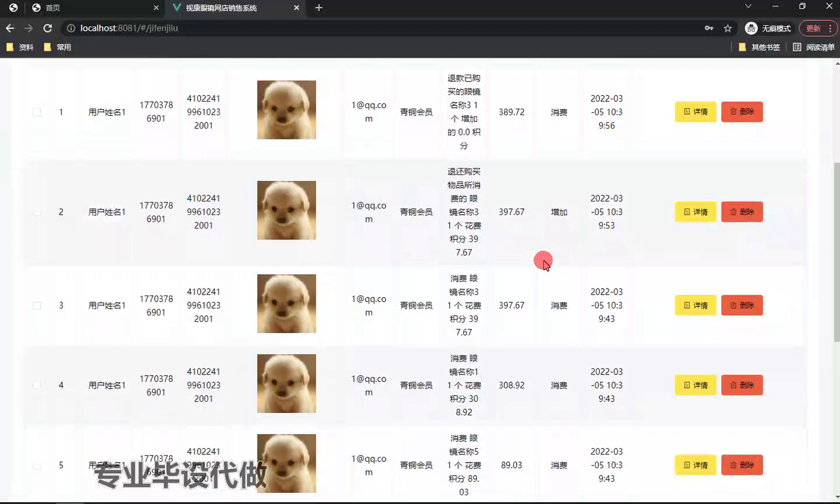The width and height of the screenshot is (840, 504).
Task: Open the saved password key icon
Action: [x=709, y=28]
